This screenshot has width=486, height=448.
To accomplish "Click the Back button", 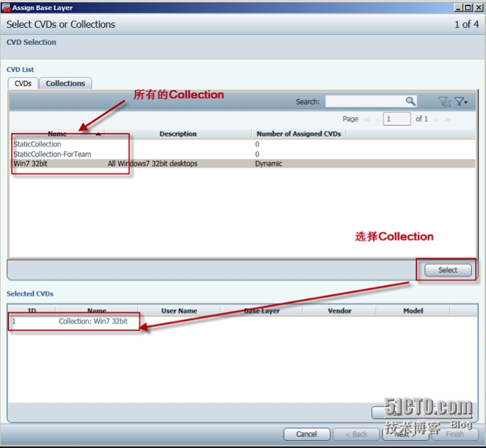I will pyautogui.click(x=356, y=434).
